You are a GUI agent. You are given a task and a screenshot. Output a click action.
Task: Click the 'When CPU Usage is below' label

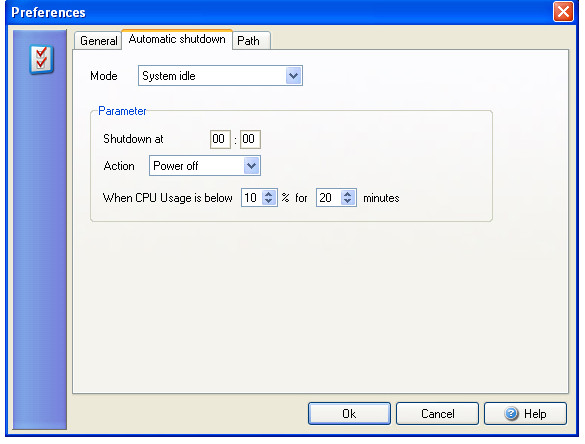coord(168,198)
